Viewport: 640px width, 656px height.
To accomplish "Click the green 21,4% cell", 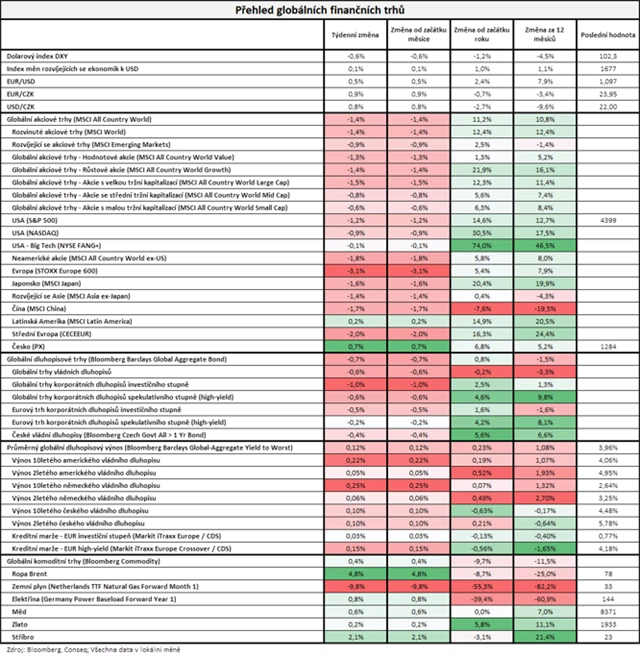I will coord(545,636).
